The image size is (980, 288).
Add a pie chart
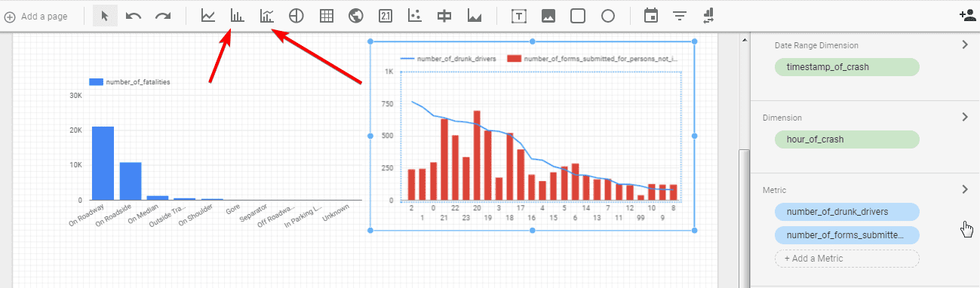[296, 16]
